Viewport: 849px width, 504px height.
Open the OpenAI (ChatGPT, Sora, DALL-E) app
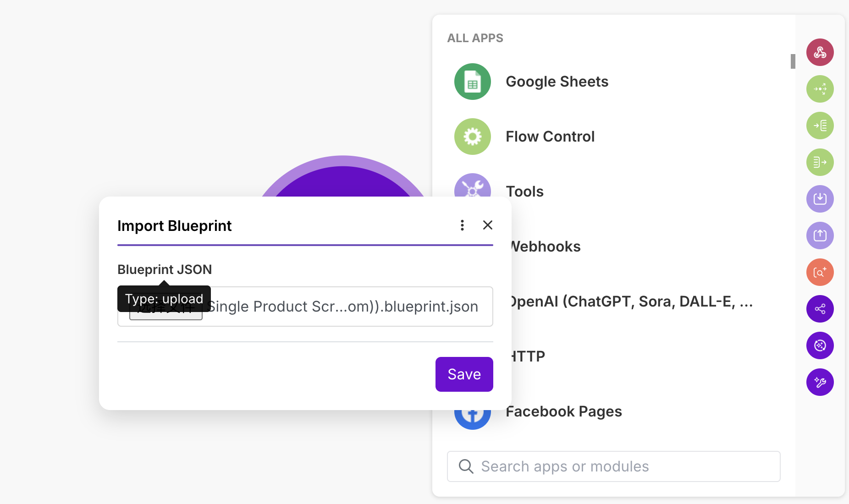point(630,301)
